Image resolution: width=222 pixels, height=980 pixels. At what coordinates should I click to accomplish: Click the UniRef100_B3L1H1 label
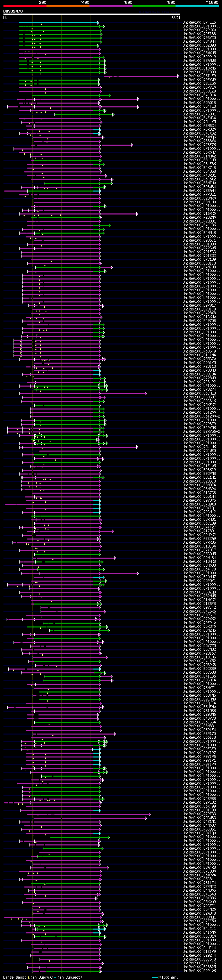pos(199,477)
